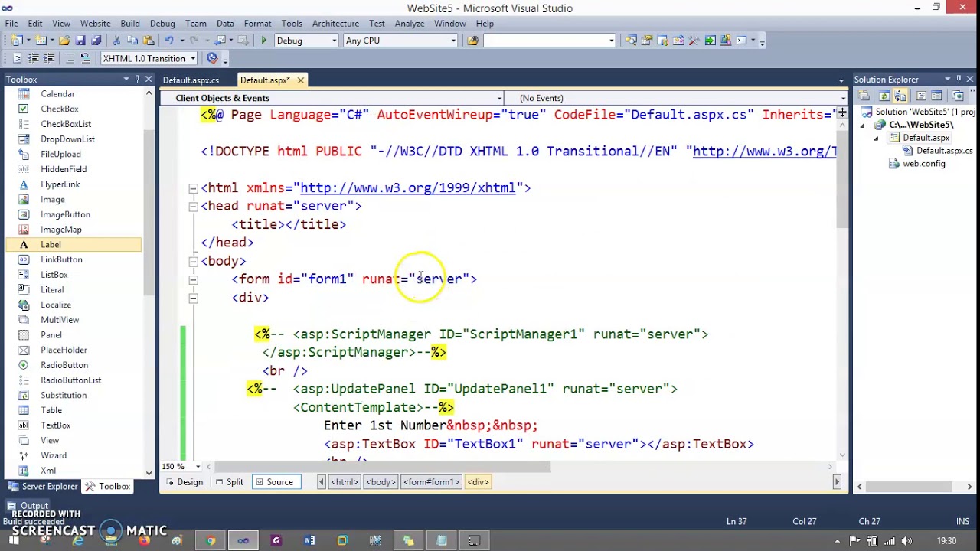The image size is (980, 551).
Task: Click the empty search combo box in toolbar
Action: tap(549, 41)
